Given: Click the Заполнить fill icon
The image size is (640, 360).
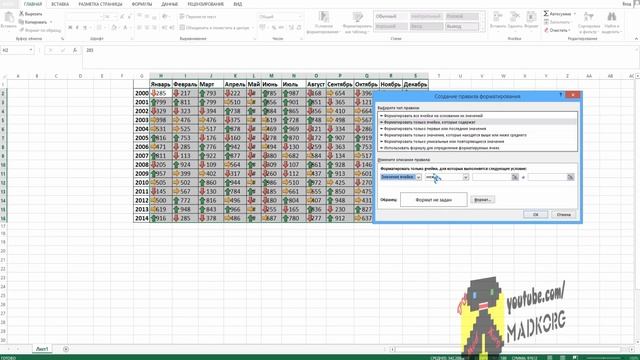Looking at the screenshot, I should tap(546, 22).
